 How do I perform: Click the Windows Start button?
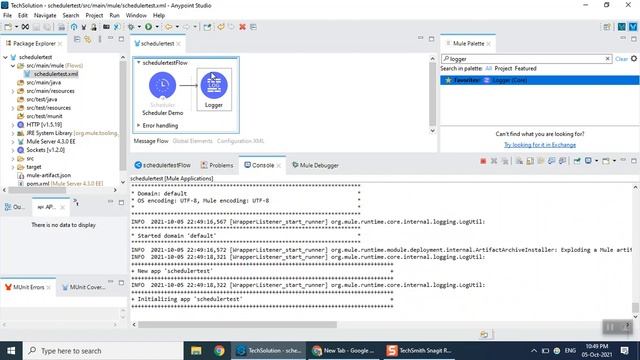tap(11, 351)
